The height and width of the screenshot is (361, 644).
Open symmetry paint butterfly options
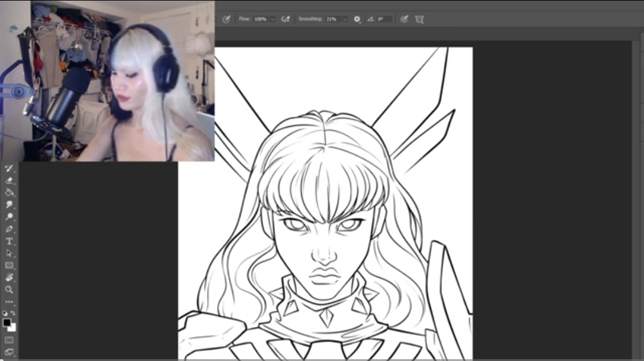point(419,19)
